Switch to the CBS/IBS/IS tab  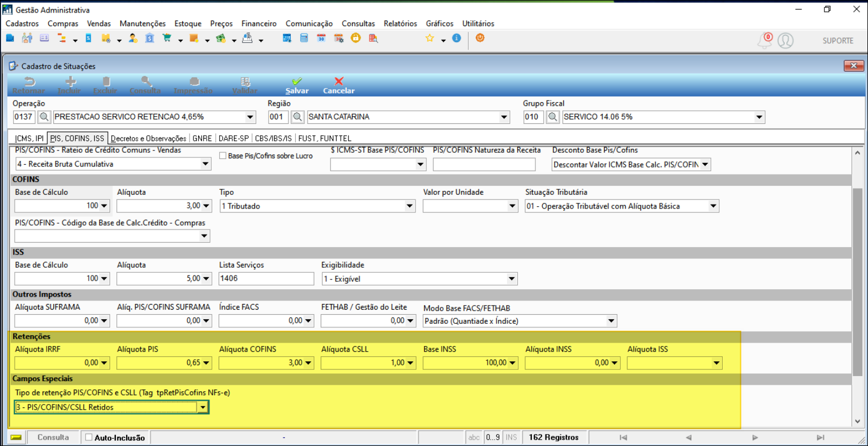coord(273,138)
